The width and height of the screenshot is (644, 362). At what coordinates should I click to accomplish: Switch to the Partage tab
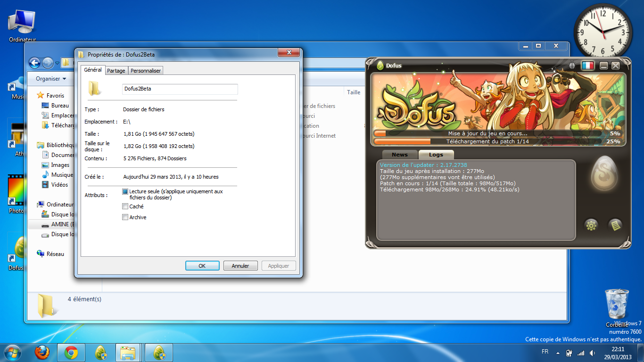tap(116, 71)
